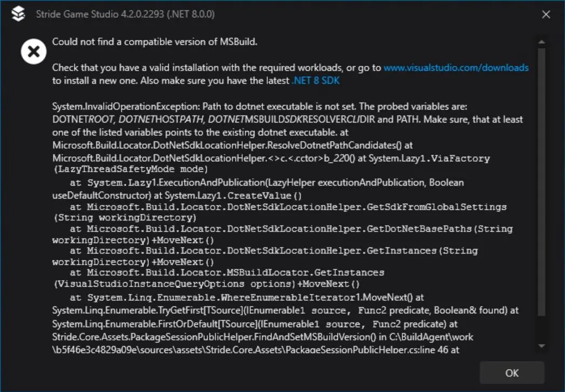Image resolution: width=565 pixels, height=392 pixels.
Task: Select the Stride layers emblem in the title bar
Action: coord(17,14)
